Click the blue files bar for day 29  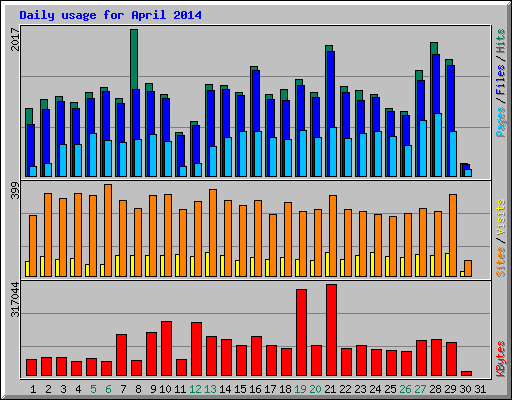click(451, 98)
